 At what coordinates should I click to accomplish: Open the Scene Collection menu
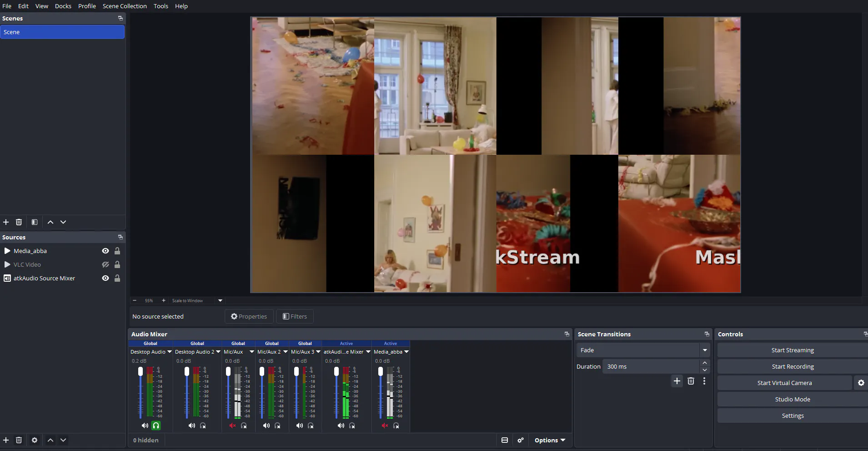[x=125, y=6]
